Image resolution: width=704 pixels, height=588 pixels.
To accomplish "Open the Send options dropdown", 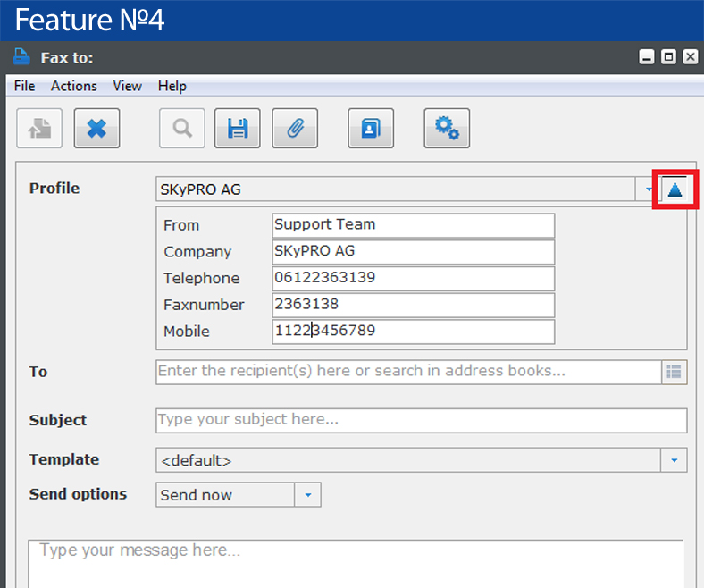I will 239,494.
